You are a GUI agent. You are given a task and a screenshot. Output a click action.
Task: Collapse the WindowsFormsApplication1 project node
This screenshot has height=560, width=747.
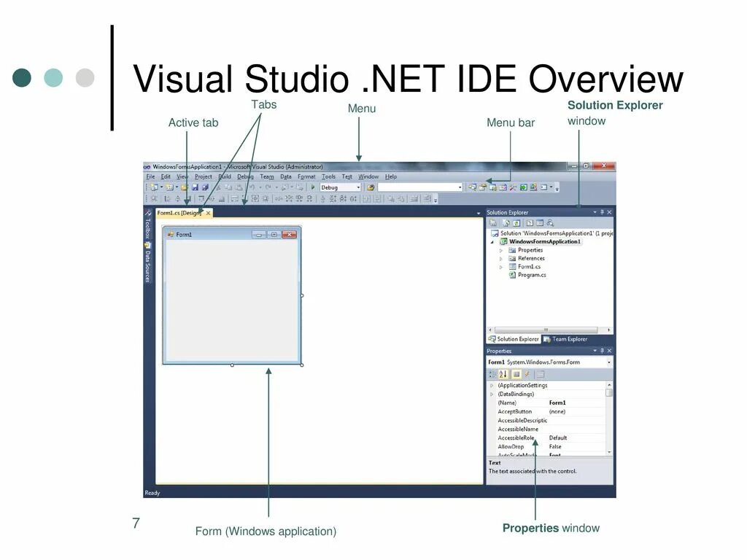coord(492,242)
